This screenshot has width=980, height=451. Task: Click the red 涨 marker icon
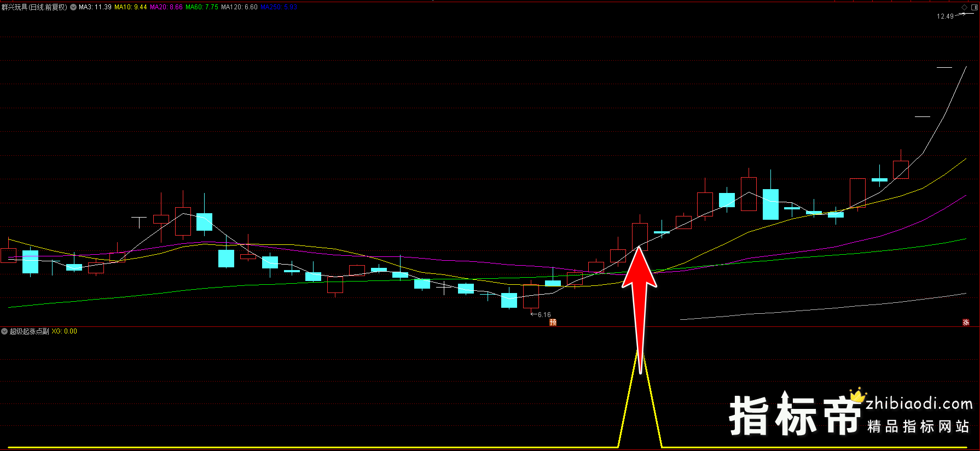pyautogui.click(x=966, y=323)
